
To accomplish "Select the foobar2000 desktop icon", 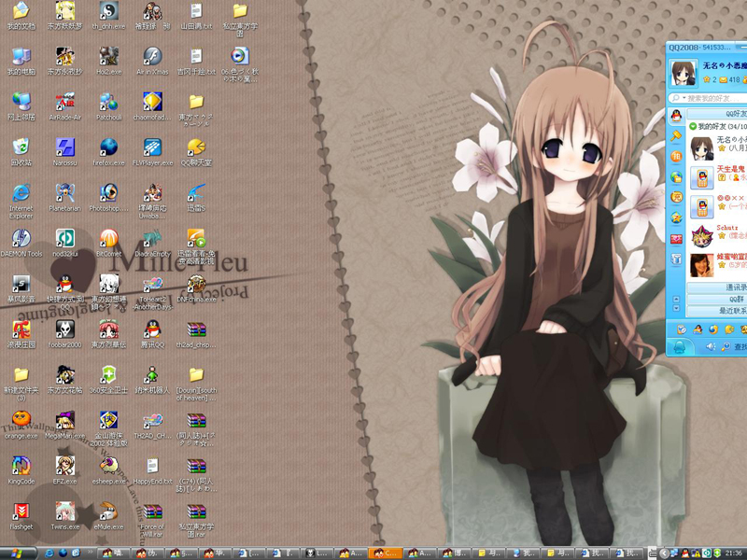I will [64, 334].
